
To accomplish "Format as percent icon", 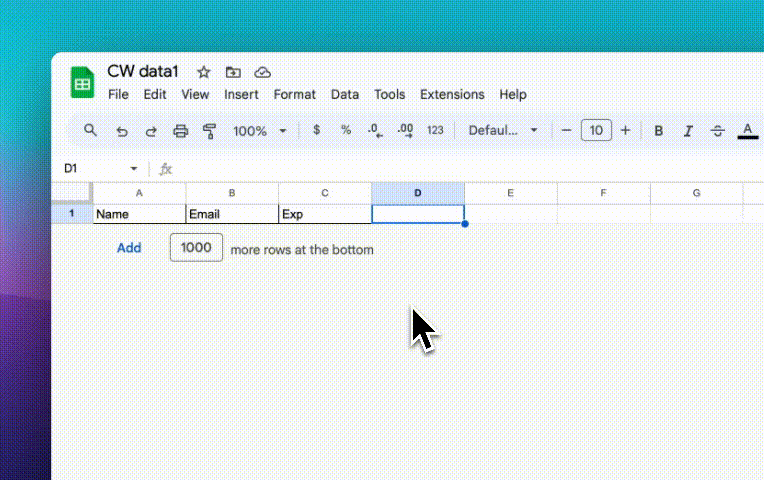I will 346,130.
